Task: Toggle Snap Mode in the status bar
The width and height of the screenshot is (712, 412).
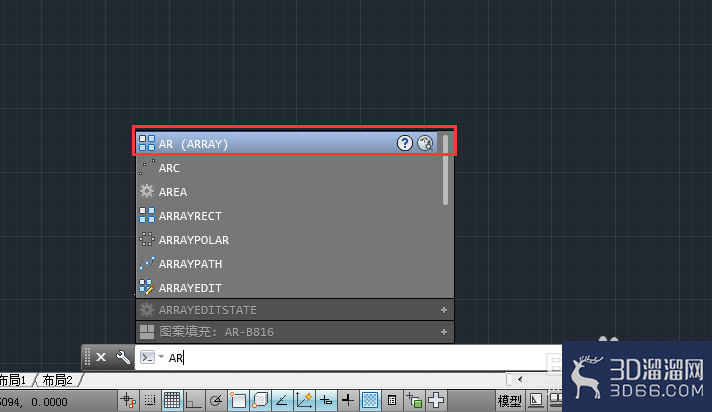Action: 150,401
